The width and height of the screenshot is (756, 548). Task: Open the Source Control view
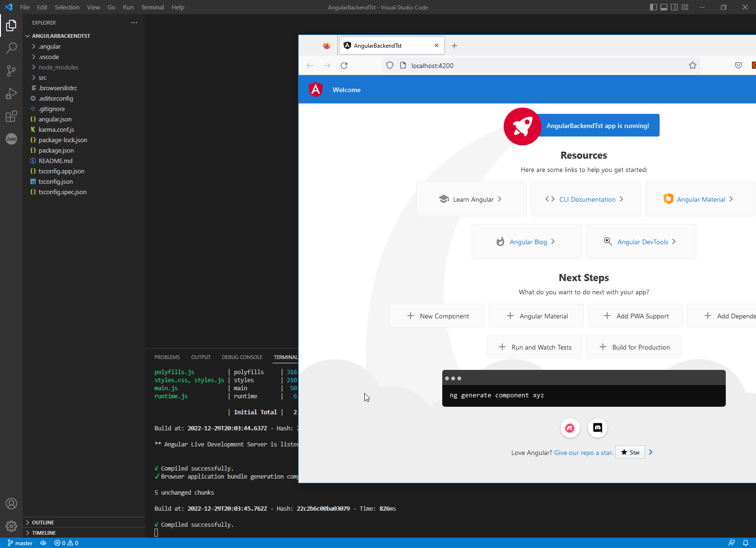pos(11,70)
